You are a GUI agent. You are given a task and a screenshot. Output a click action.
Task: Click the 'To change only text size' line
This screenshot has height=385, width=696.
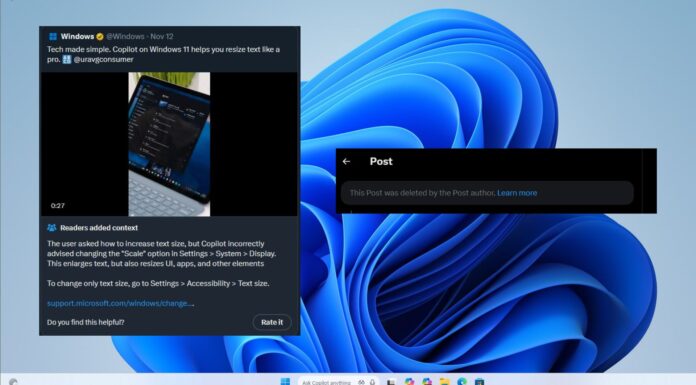pos(158,283)
